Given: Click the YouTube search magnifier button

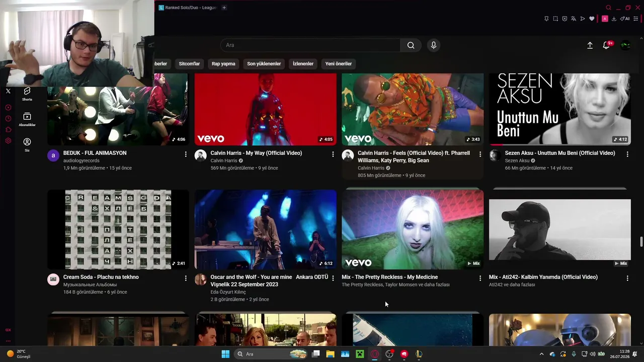Looking at the screenshot, I should pos(411,45).
